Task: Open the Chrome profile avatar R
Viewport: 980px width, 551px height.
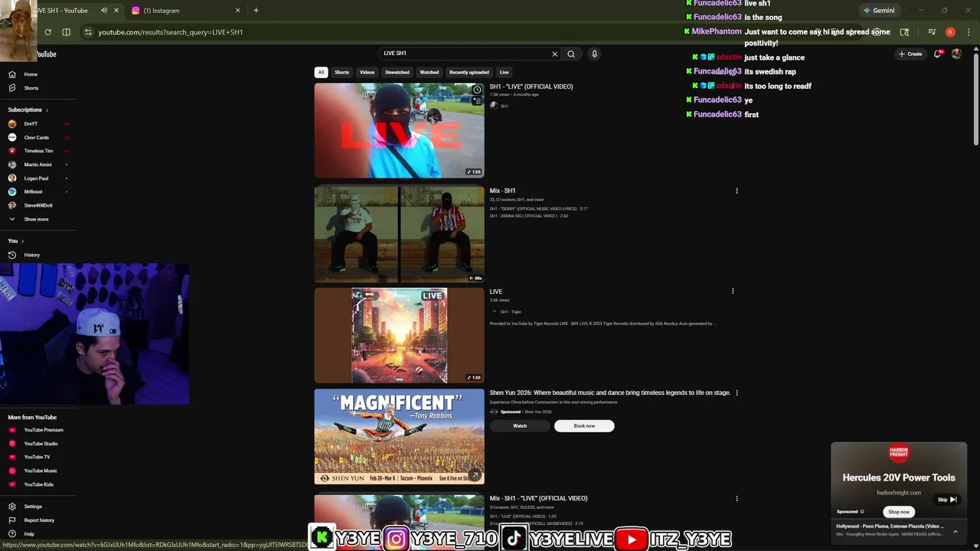Action: click(x=950, y=32)
